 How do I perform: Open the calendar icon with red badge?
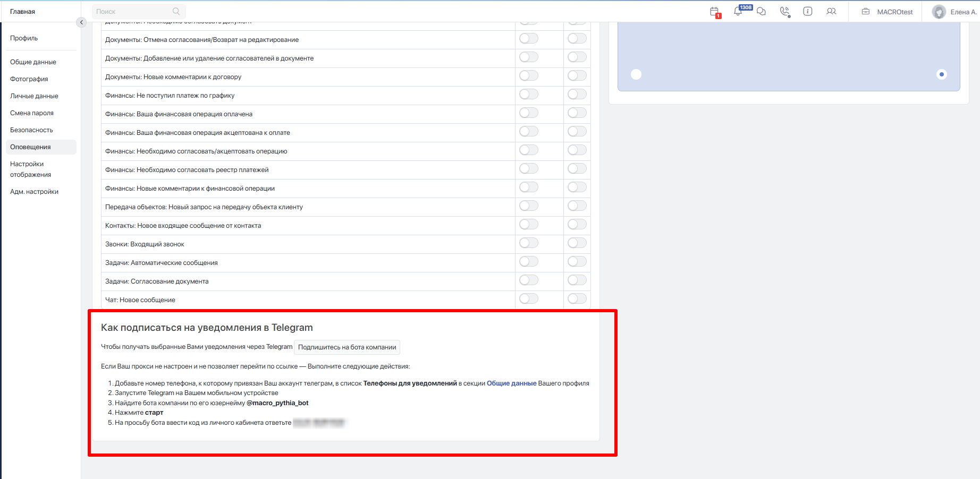[715, 12]
